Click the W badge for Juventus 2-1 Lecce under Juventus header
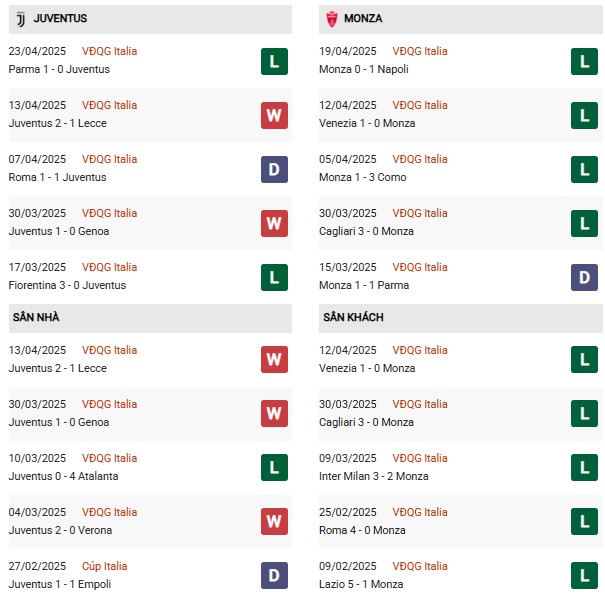 tap(274, 115)
